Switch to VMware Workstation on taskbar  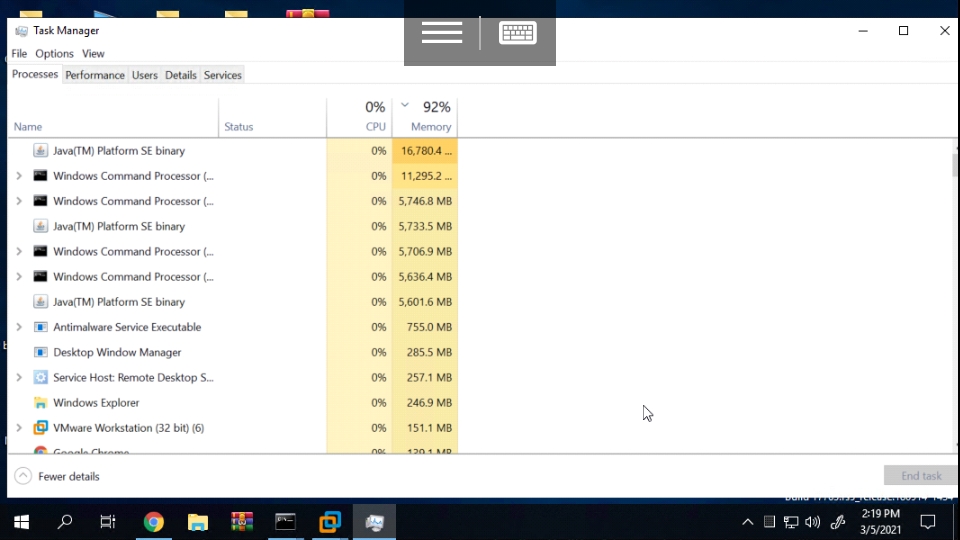[x=330, y=522]
